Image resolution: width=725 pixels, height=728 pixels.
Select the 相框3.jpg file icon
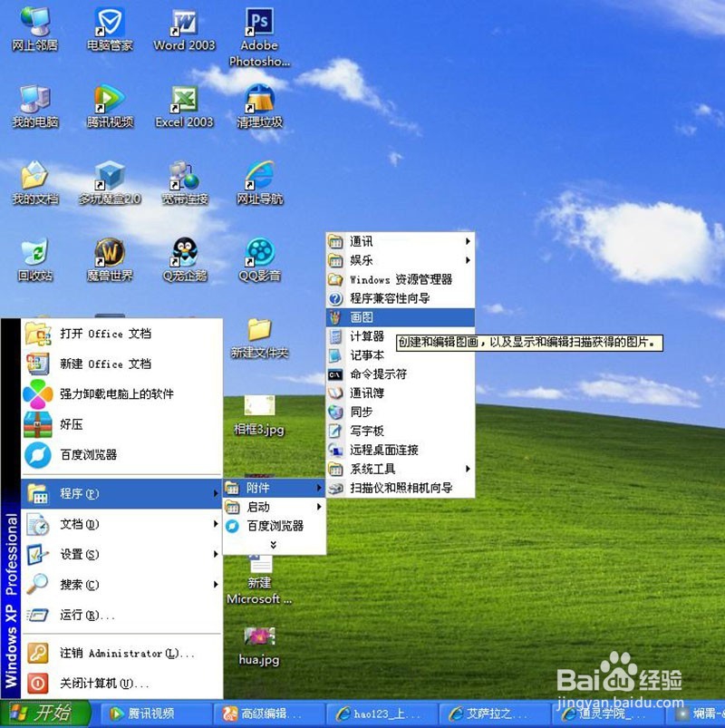[259, 415]
